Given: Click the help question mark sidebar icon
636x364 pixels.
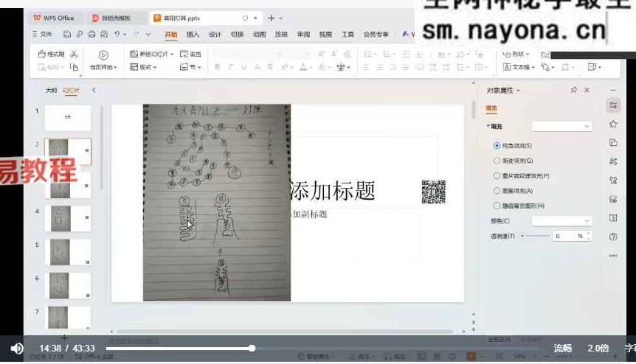Looking at the screenshot, I should coord(613,237).
